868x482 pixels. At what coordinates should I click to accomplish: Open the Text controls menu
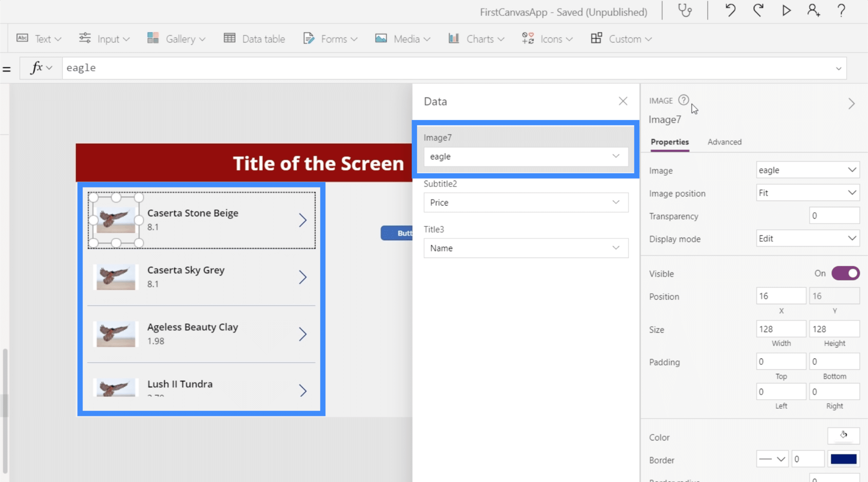[x=39, y=39]
